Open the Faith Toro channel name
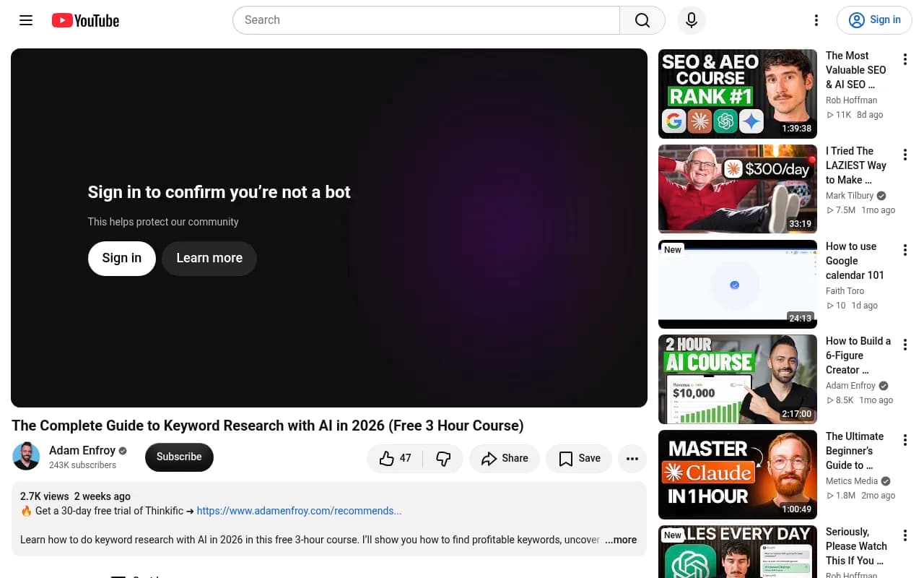Viewport: 924px width, 578px height. coord(845,291)
